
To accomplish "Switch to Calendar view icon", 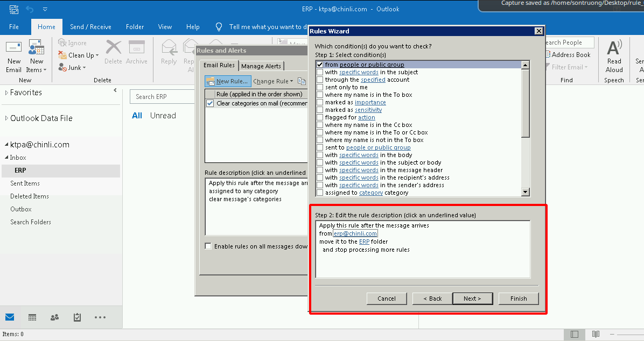I will point(32,317).
